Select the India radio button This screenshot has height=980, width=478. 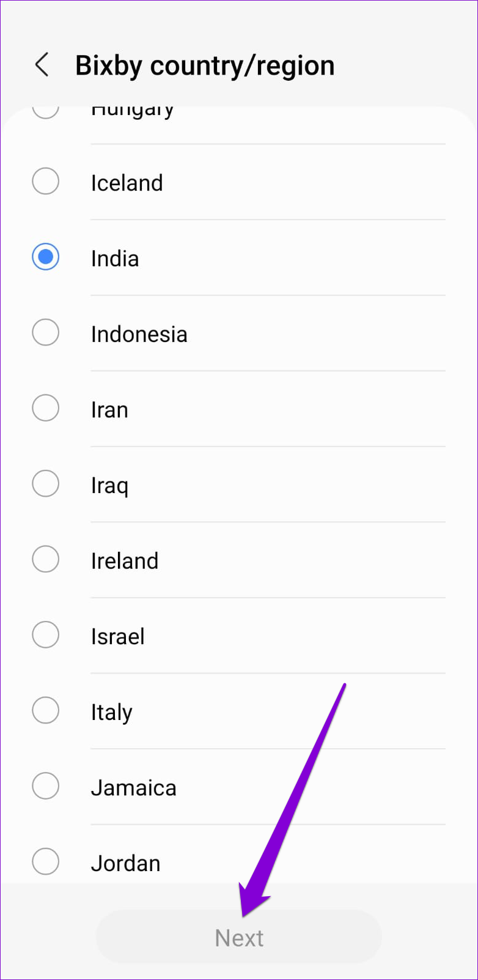[x=46, y=258]
